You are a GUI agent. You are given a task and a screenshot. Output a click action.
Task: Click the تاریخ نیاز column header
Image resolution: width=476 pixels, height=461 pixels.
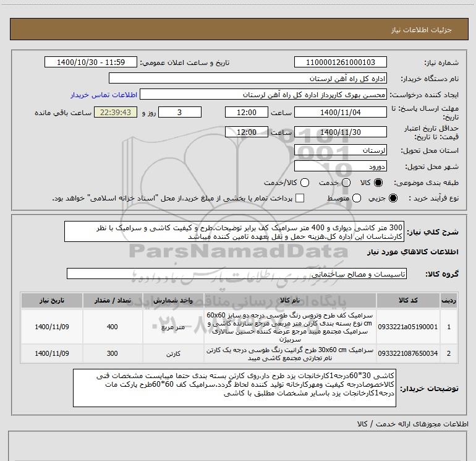[x=51, y=300]
